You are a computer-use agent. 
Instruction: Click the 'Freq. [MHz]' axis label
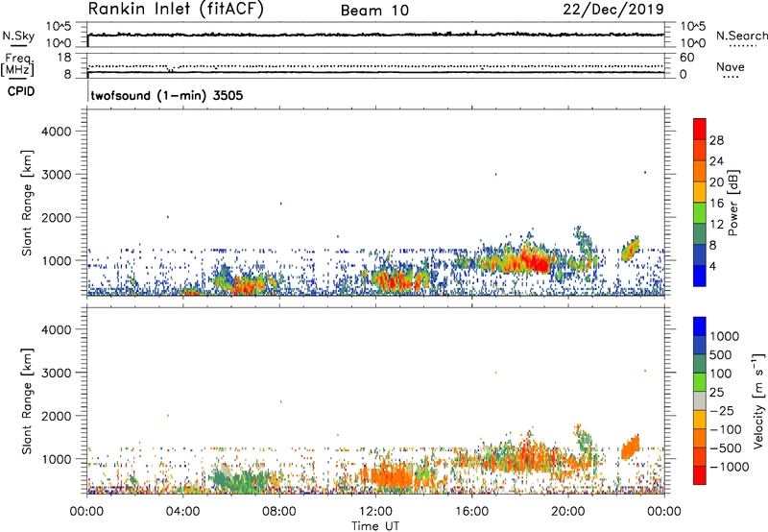coord(18,65)
